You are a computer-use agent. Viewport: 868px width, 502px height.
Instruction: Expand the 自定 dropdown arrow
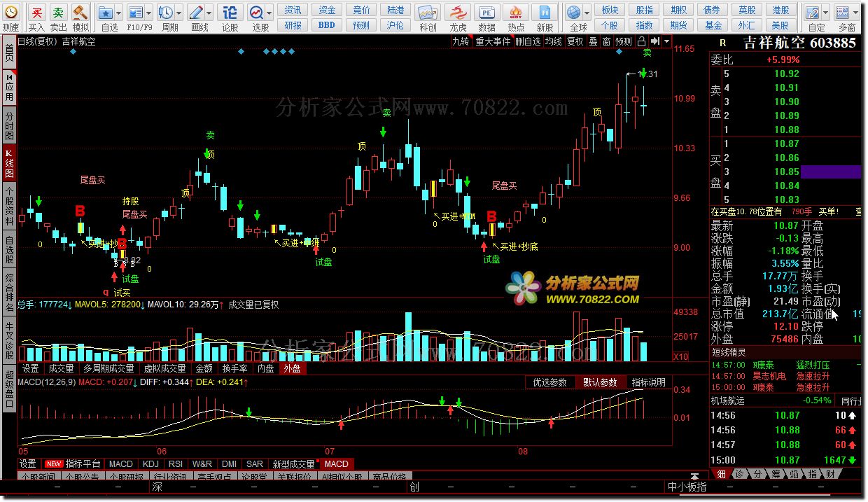click(x=825, y=13)
